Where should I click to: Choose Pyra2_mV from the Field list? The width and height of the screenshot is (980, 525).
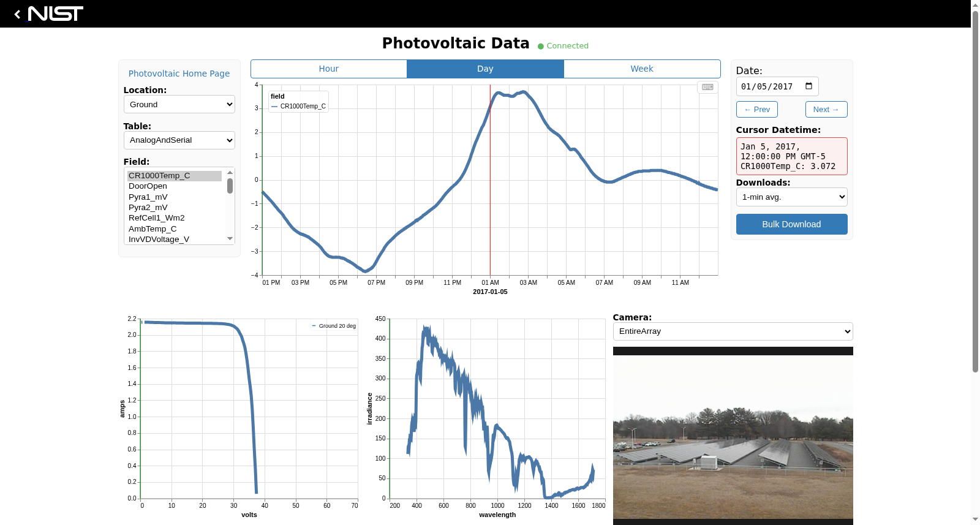click(175, 208)
